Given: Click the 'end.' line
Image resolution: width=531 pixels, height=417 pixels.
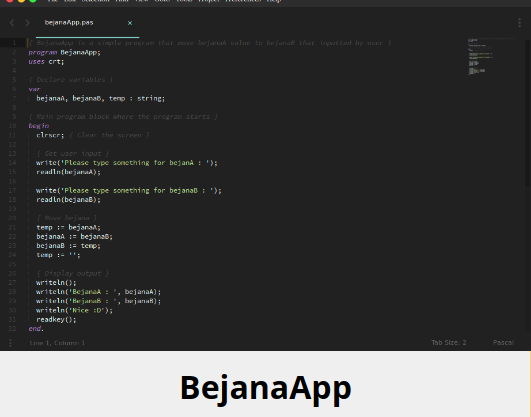Looking at the screenshot, I should pos(36,329).
